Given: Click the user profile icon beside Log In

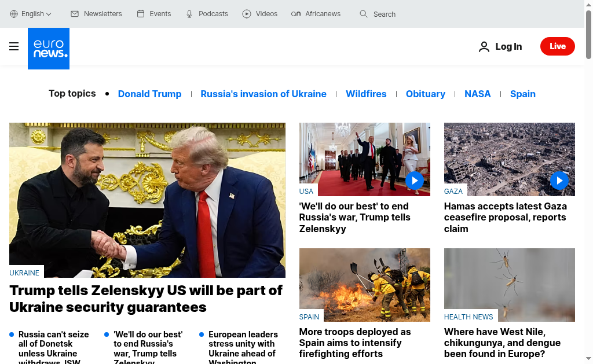Looking at the screenshot, I should [484, 46].
